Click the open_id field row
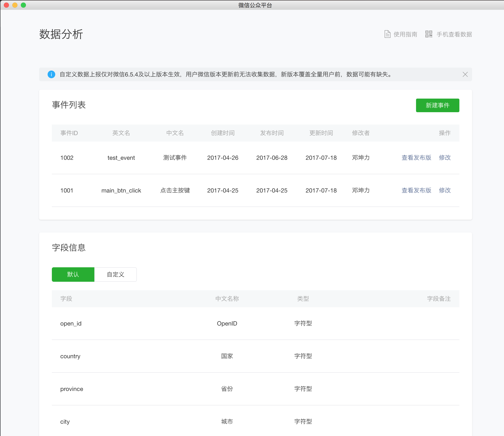Screen dimensions: 504x436 71,324
